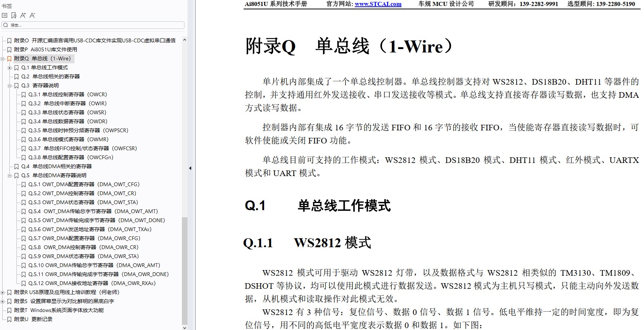Click bookmark icon beside 附录U 更新记录

pos(10,319)
